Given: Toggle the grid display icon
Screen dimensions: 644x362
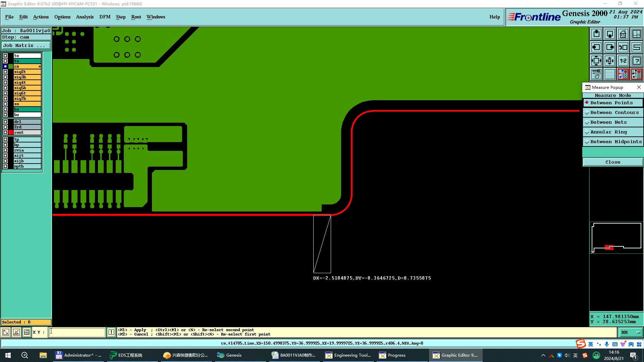Looking at the screenshot, I should point(609,74).
